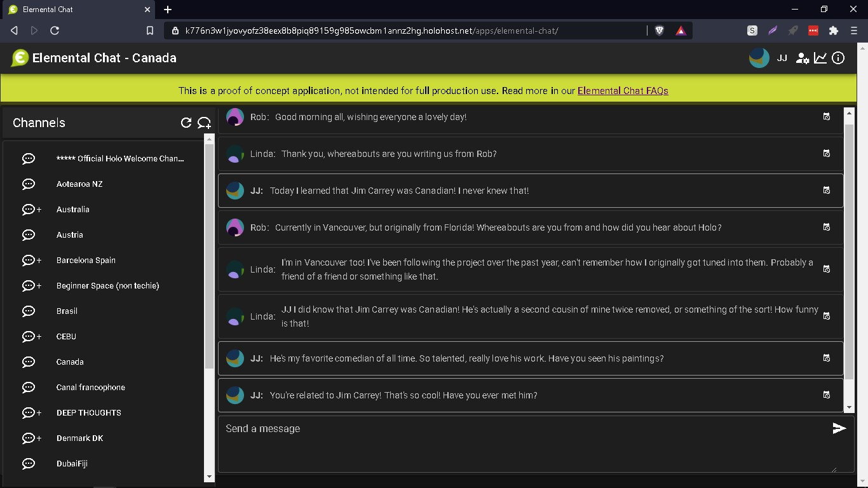Open the Brave Shields icon in address bar

tap(660, 30)
